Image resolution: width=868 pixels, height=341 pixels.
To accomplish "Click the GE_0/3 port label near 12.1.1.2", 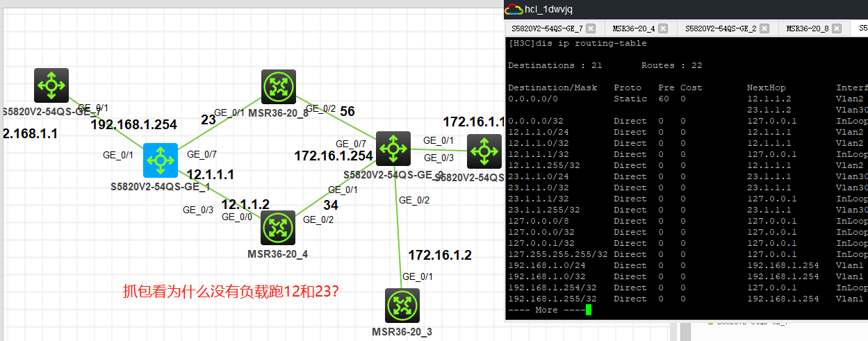I will point(198,209).
